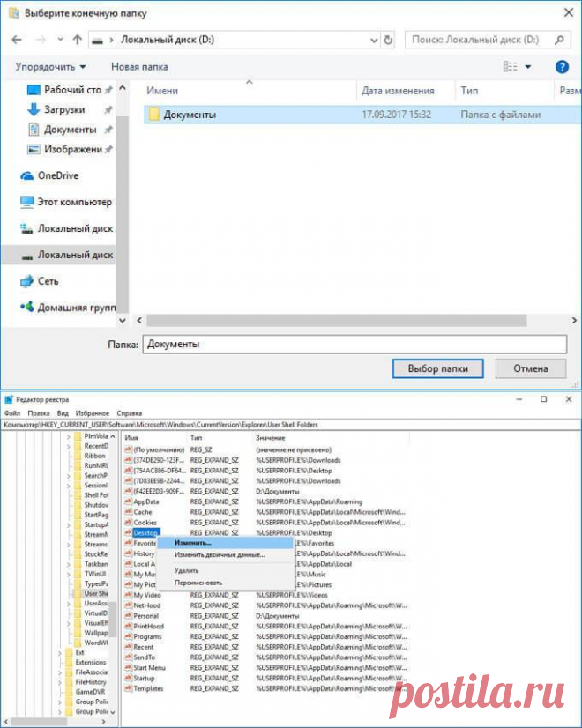Expand the RecentD registry key
The width and height of the screenshot is (582, 728).
69,446
